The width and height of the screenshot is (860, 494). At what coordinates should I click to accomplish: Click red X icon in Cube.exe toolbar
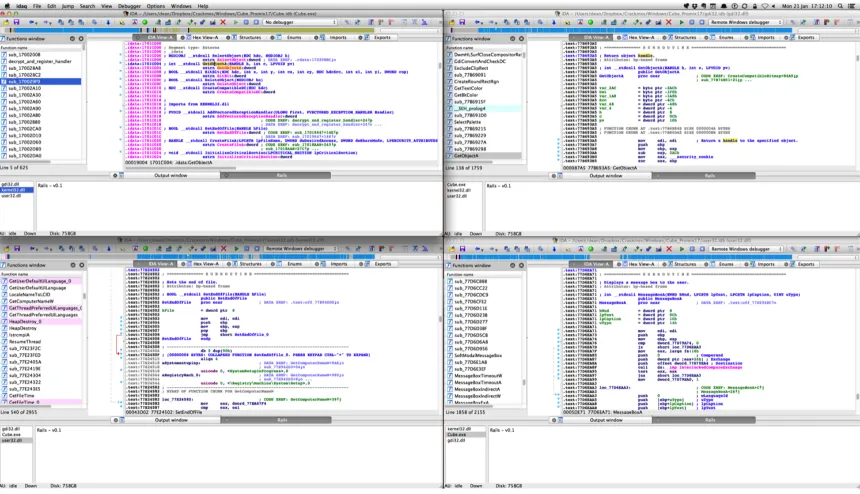pos(223,22)
